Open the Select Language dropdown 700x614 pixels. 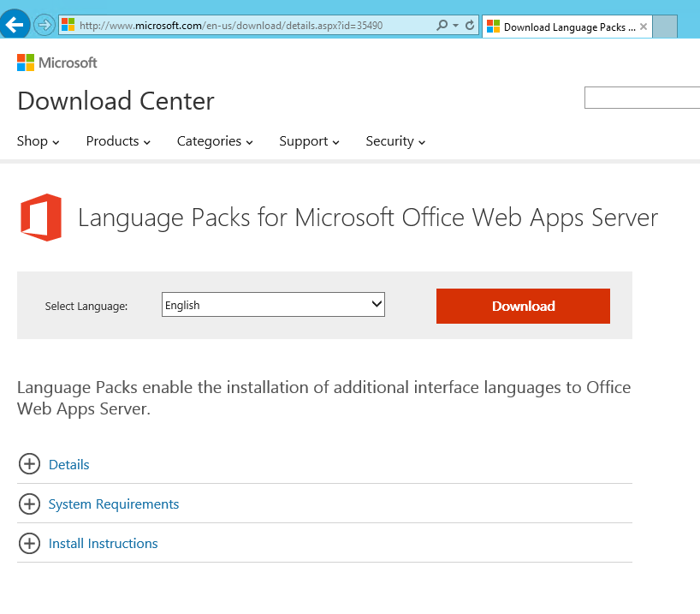[x=273, y=305]
